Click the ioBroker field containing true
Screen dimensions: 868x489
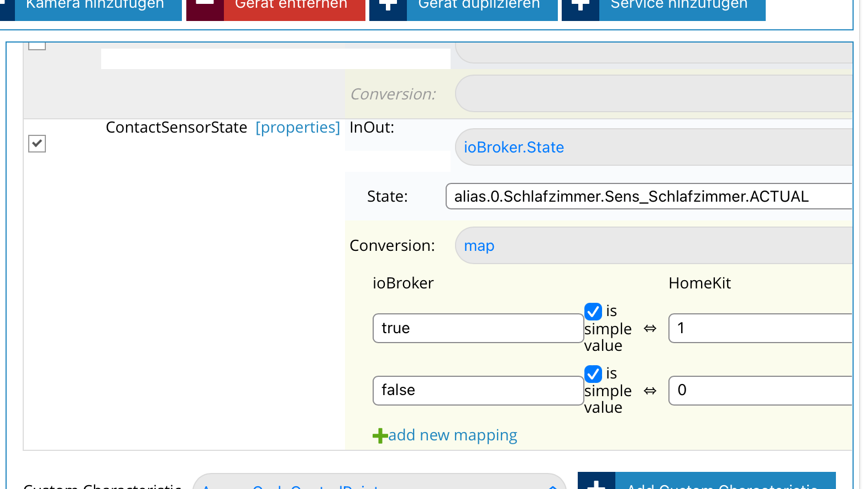coord(478,328)
